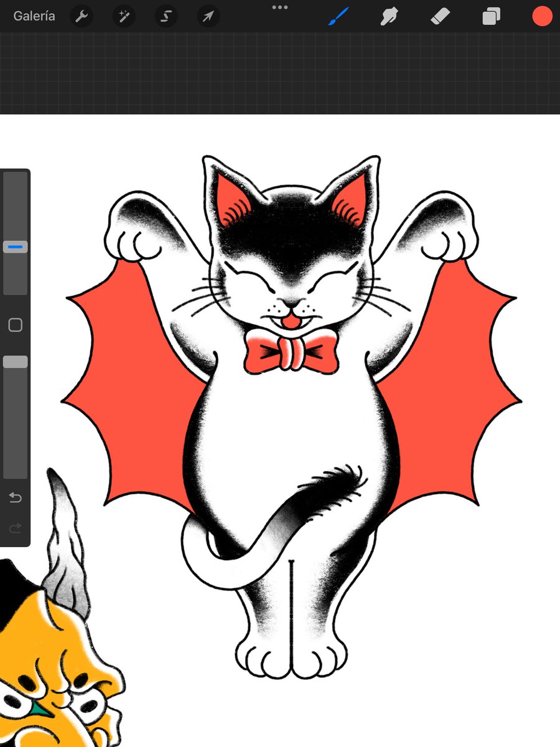
Task: Redo the action with the forward arrow
Action: [15, 529]
